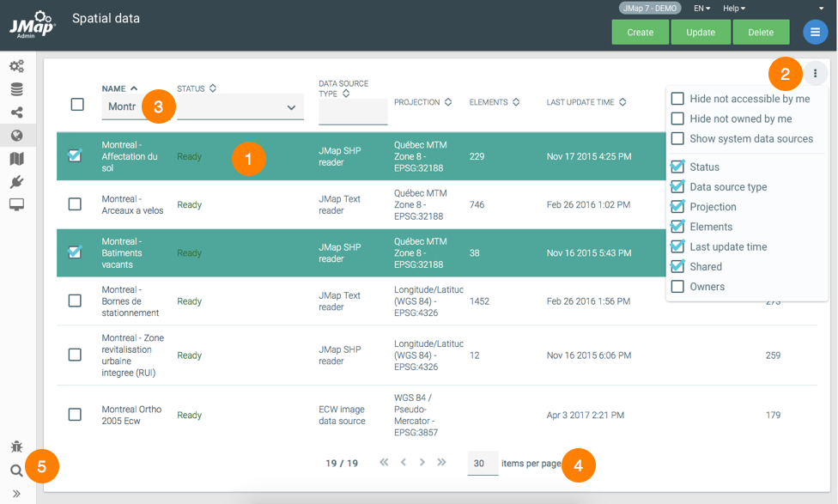The image size is (838, 504).
Task: Open the Help menu
Action: pyautogui.click(x=733, y=9)
